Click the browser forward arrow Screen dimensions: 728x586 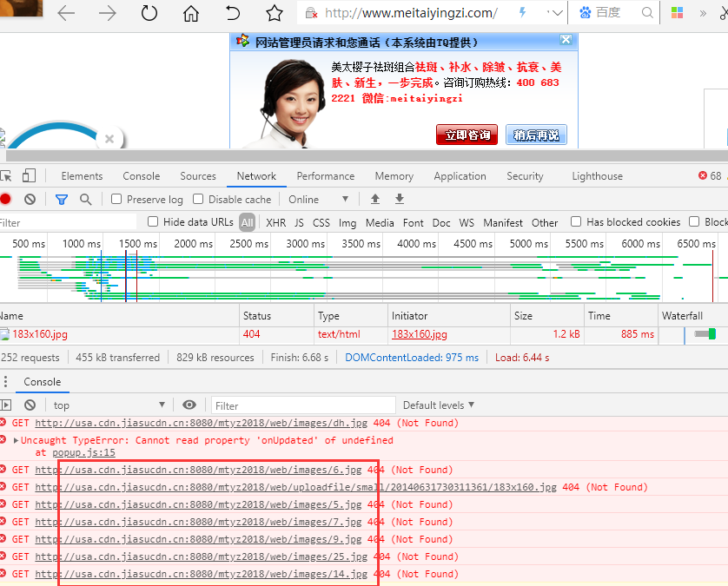point(108,13)
